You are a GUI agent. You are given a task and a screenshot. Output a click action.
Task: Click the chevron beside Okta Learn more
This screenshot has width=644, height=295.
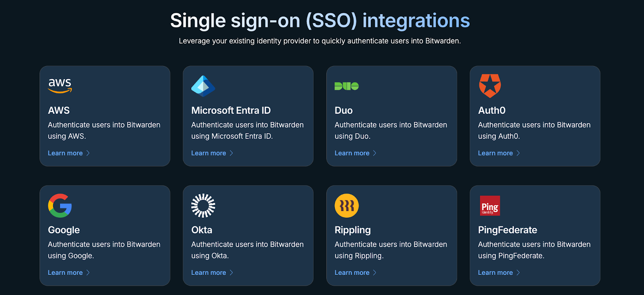coord(232,272)
